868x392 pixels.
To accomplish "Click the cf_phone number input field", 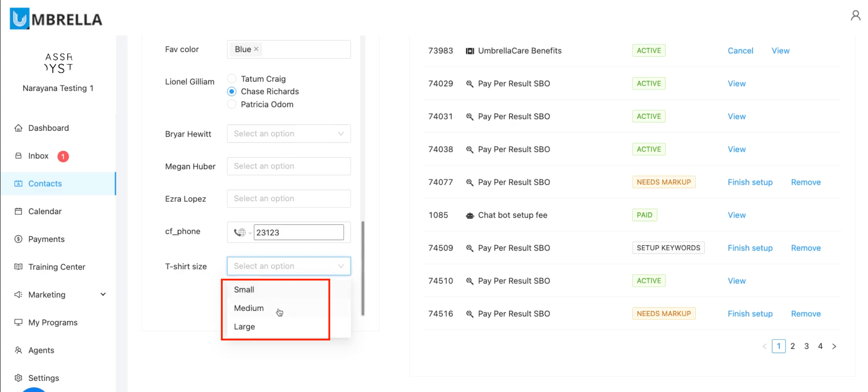I will tap(298, 233).
